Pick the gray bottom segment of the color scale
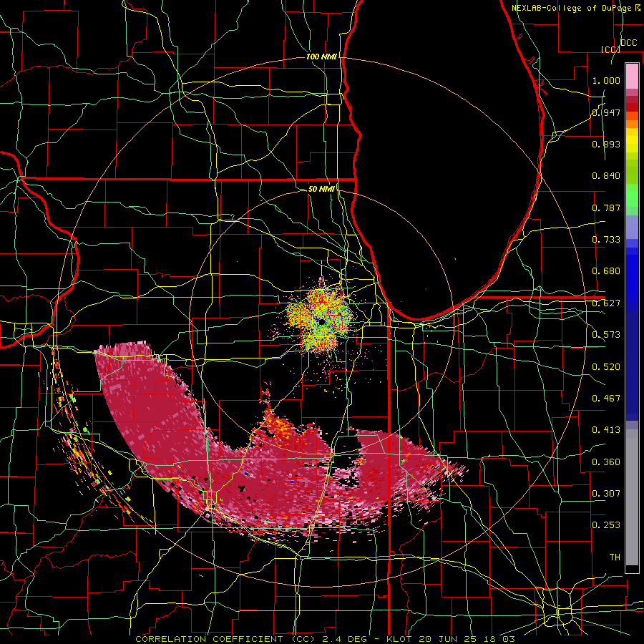Viewport: 644px width, 644px height. pyautogui.click(x=632, y=497)
